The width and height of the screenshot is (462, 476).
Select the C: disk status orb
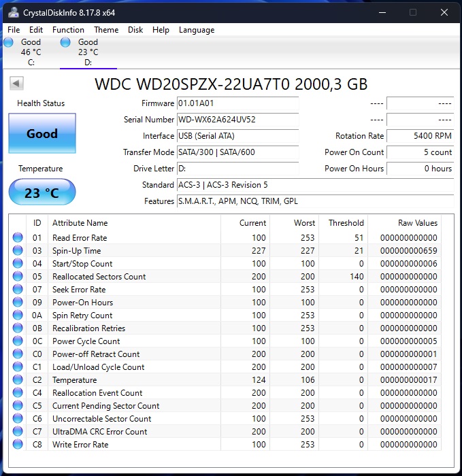click(8, 42)
